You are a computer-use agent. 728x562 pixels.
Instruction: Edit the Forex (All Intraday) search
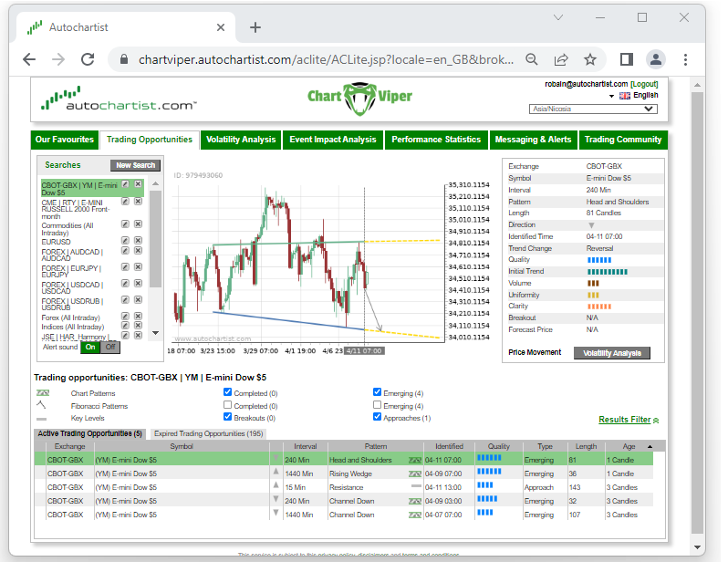[x=125, y=317]
